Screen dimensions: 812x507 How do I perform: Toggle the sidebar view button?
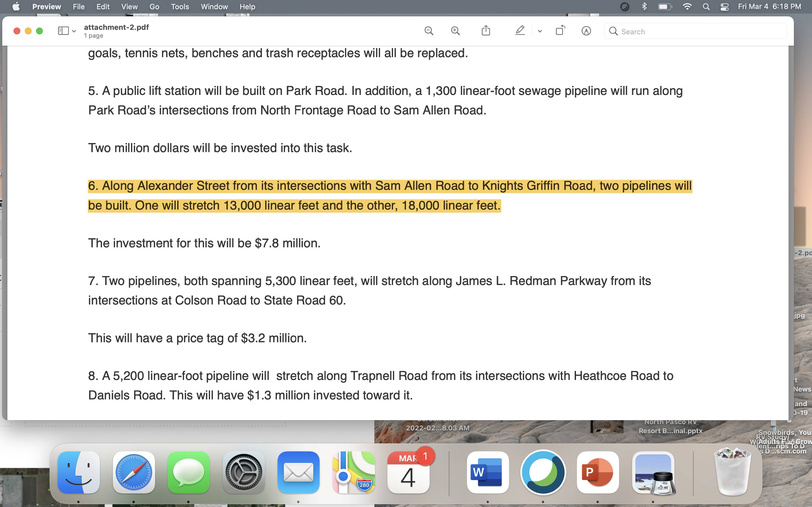pos(63,31)
